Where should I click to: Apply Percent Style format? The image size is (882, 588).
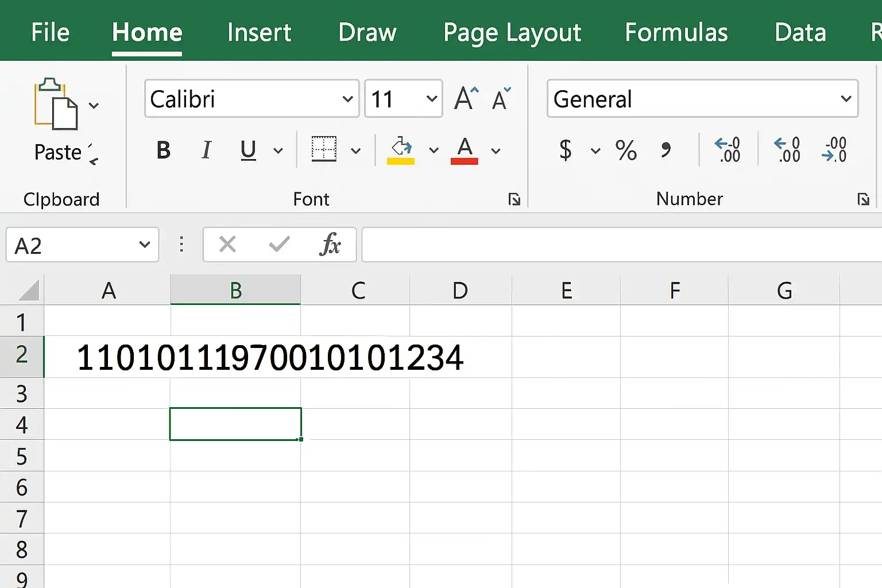(x=626, y=150)
